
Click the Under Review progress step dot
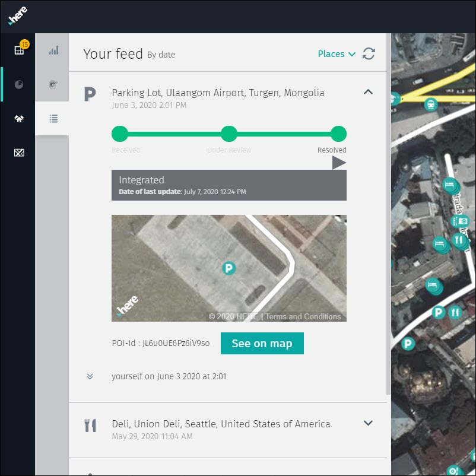pos(229,134)
